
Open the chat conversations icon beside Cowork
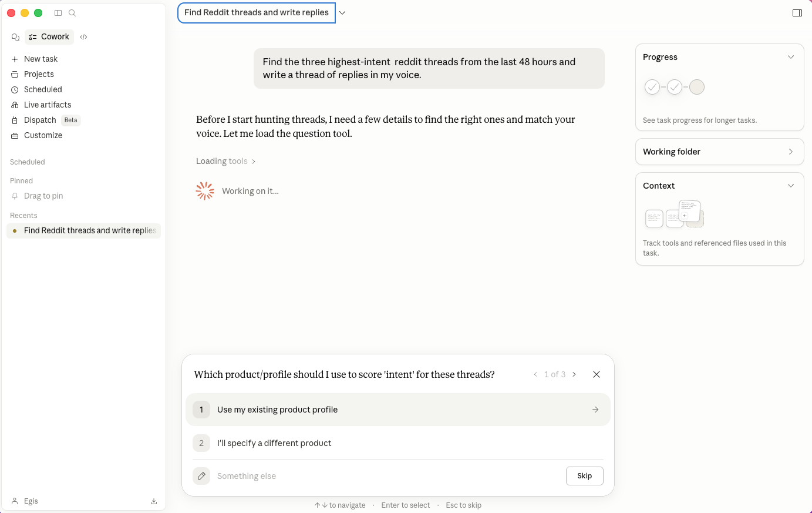(x=15, y=36)
